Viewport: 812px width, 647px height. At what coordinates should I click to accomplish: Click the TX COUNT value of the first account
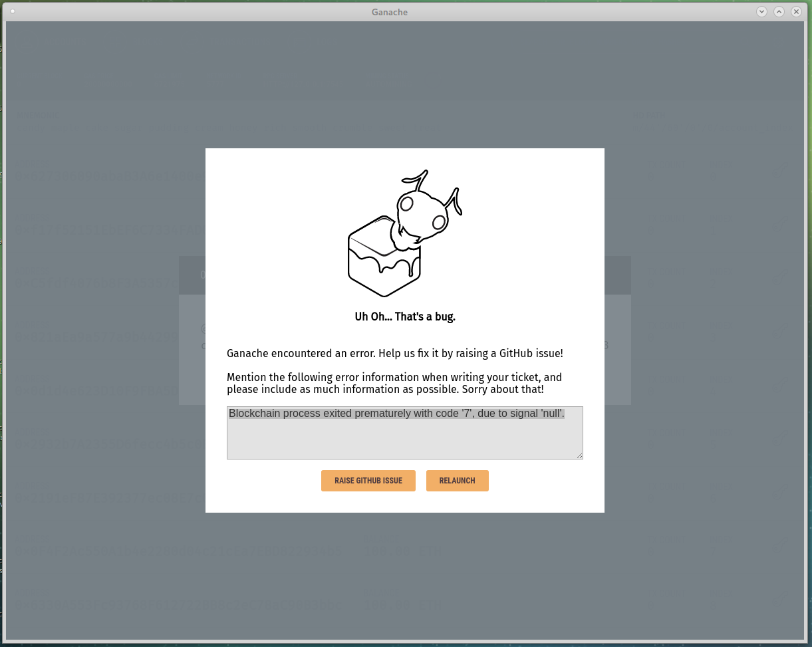[650, 176]
